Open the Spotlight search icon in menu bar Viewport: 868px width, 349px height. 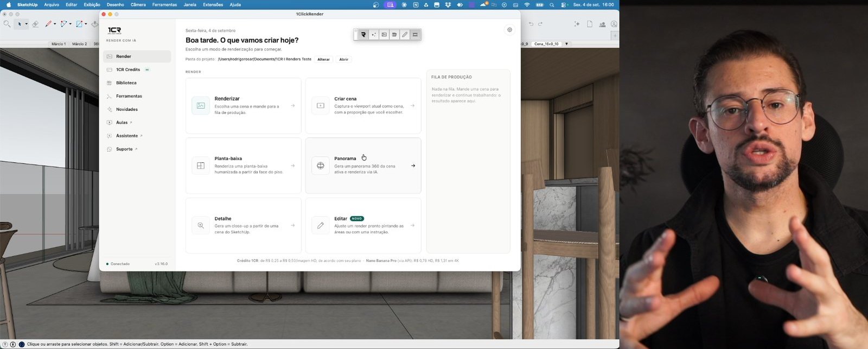[552, 5]
